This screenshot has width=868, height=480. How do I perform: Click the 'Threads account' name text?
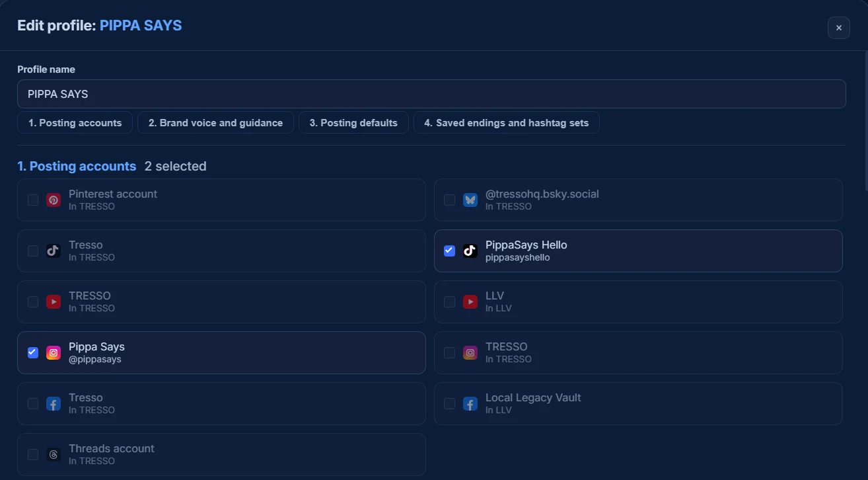[112, 448]
